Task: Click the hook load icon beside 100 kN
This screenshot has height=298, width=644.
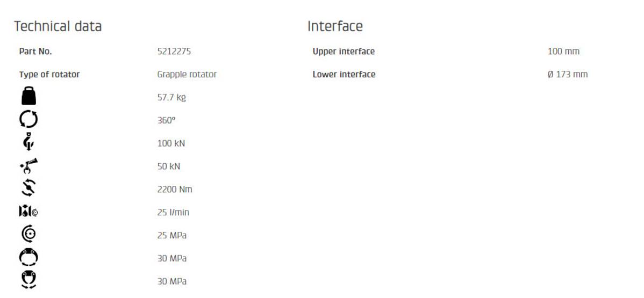Action: (28, 142)
